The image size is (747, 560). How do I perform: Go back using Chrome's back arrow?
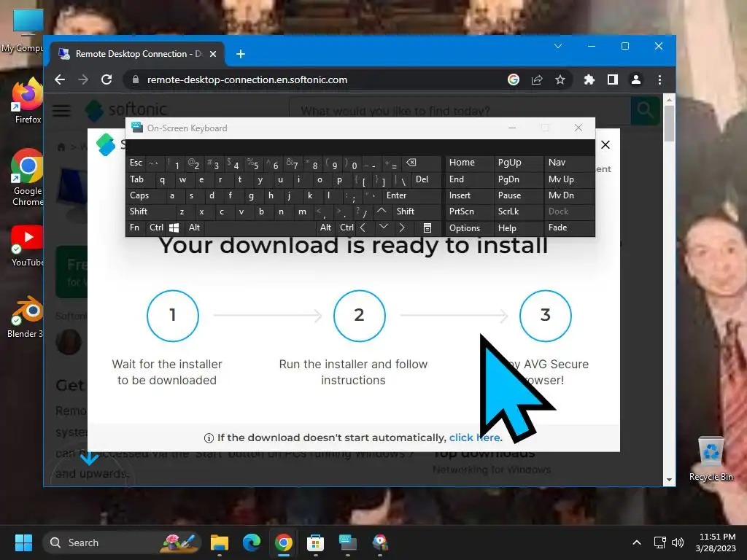pos(60,79)
